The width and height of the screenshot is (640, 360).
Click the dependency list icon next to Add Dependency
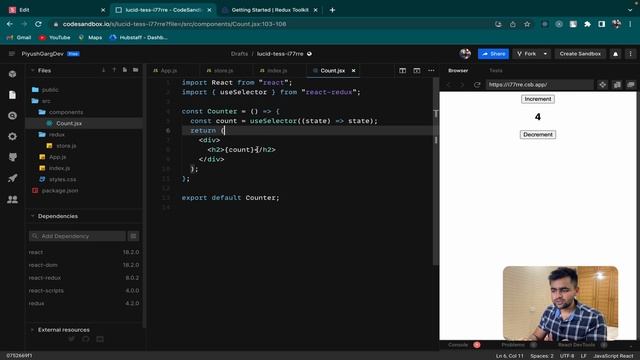pos(133,236)
